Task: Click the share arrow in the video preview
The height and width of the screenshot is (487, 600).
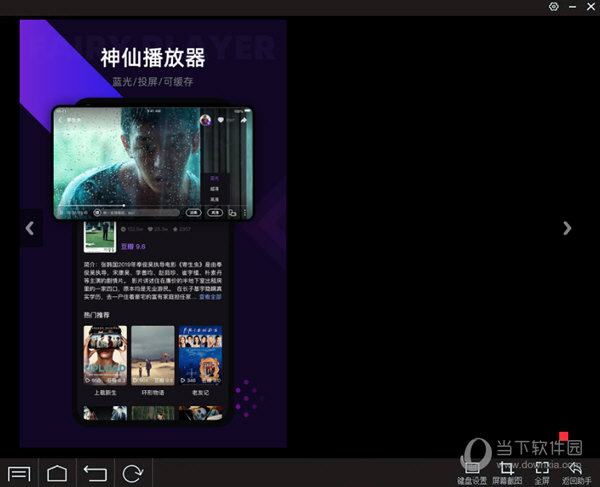Action: [244, 120]
